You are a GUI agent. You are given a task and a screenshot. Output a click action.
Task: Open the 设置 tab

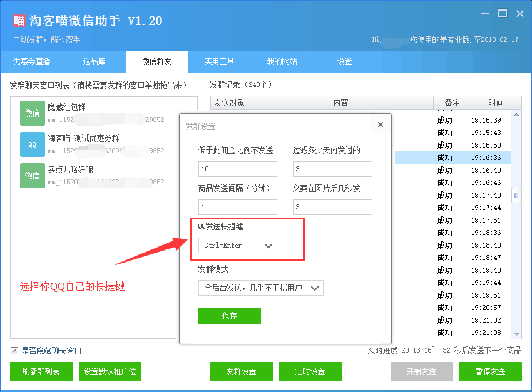click(x=344, y=62)
